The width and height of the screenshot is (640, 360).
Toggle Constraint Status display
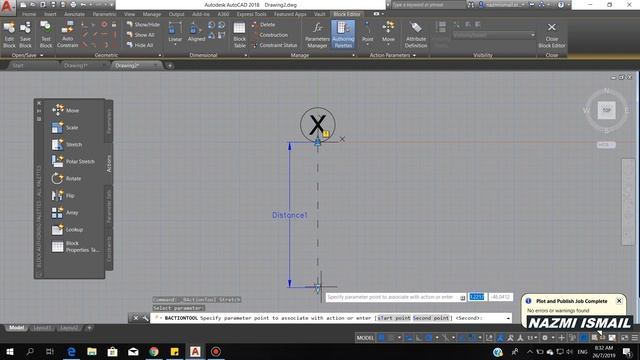[x=274, y=45]
